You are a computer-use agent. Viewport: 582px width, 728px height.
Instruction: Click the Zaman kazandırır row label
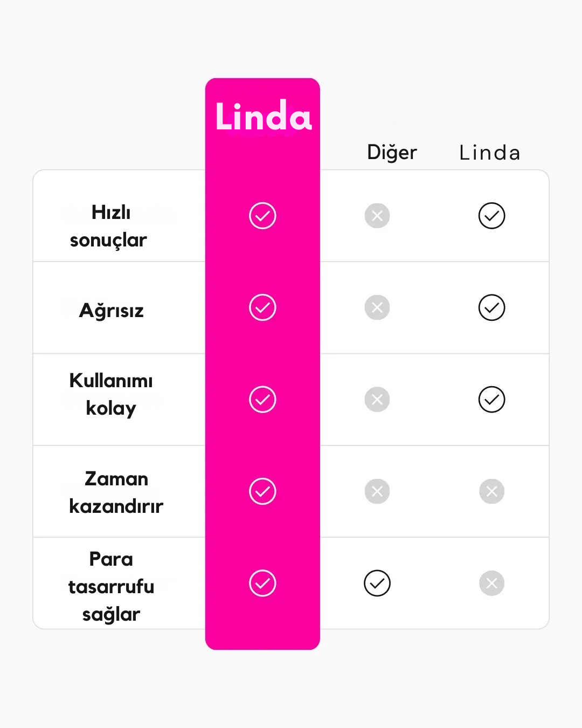116,492
